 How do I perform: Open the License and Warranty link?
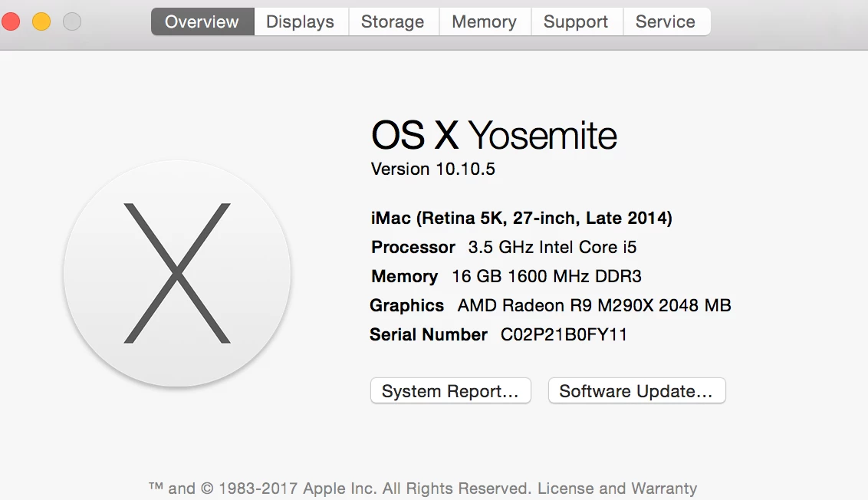617,488
